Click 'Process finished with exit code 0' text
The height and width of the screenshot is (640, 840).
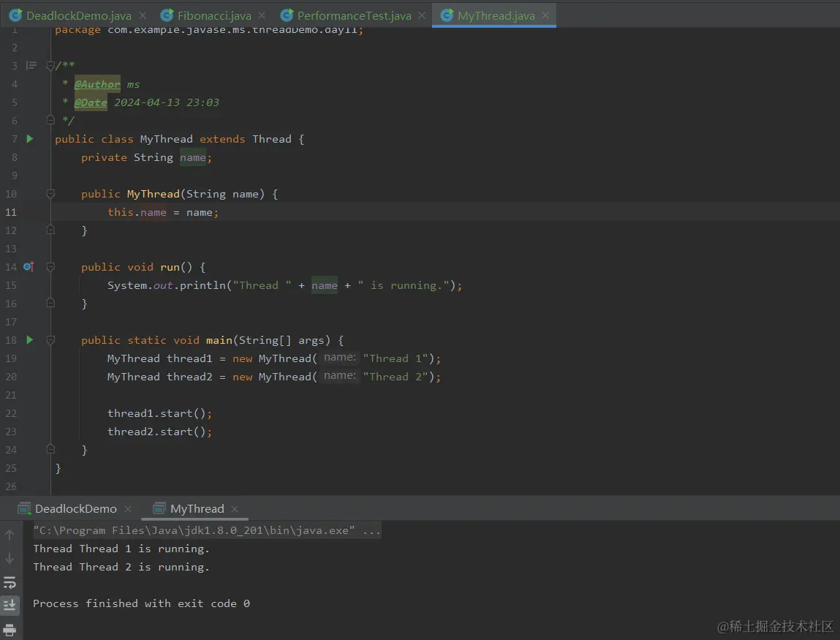[141, 603]
